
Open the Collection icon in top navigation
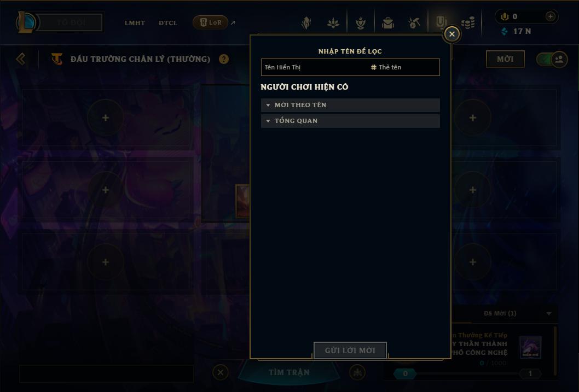pos(387,23)
